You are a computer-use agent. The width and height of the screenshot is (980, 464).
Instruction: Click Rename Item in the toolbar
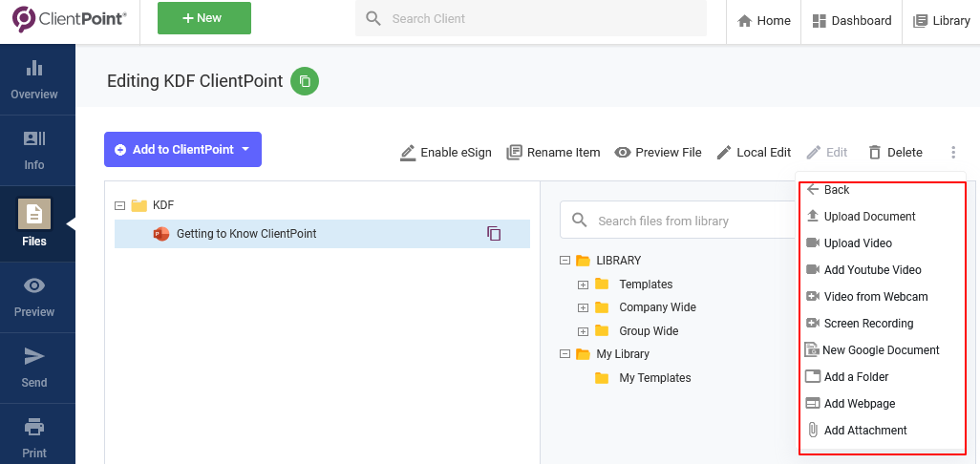tap(553, 153)
